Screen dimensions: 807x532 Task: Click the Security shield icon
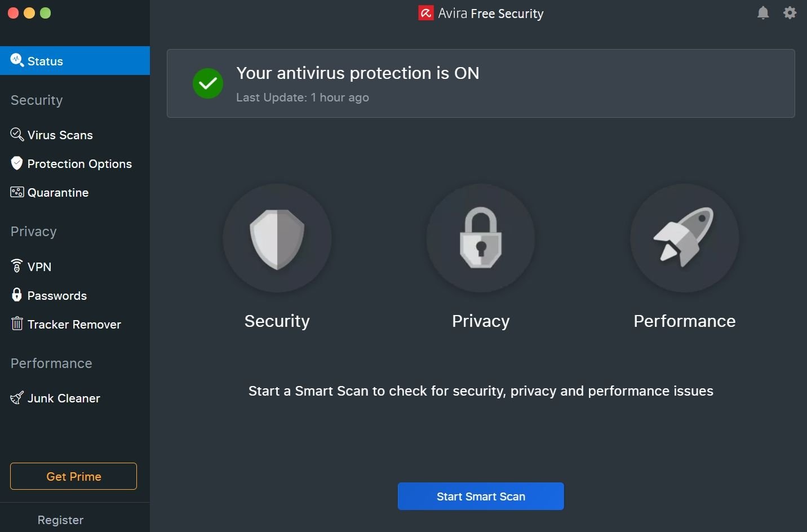pos(277,238)
